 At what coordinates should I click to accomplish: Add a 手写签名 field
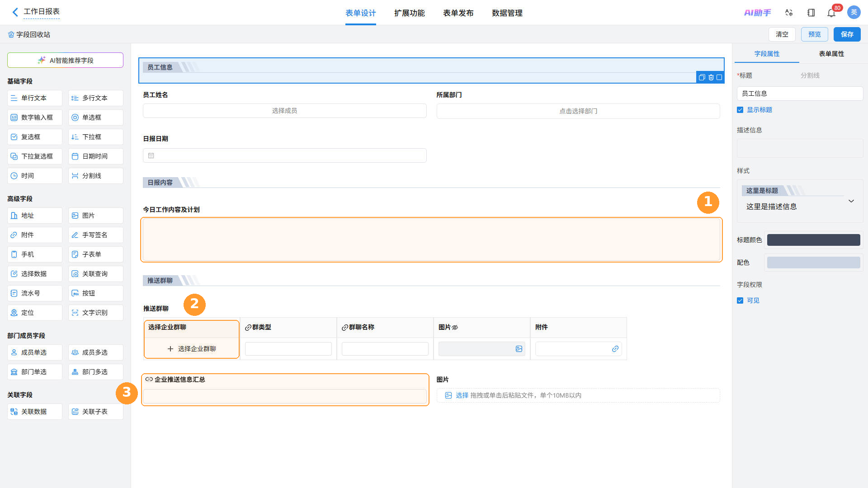coord(96,235)
